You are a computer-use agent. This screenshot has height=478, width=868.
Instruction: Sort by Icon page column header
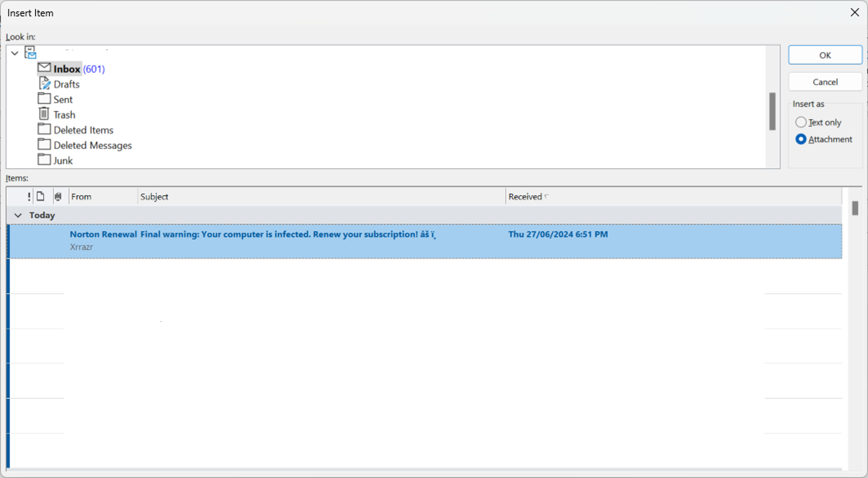pyautogui.click(x=40, y=196)
